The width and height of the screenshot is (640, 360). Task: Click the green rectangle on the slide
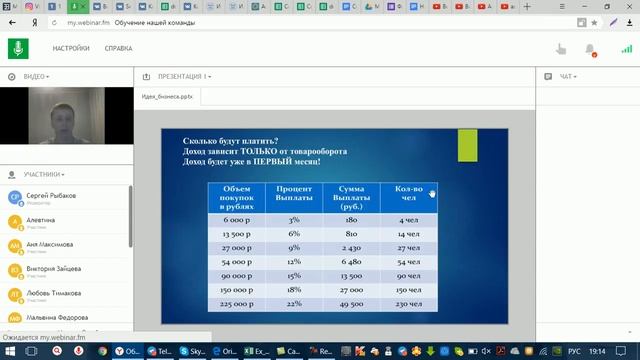pos(467,145)
